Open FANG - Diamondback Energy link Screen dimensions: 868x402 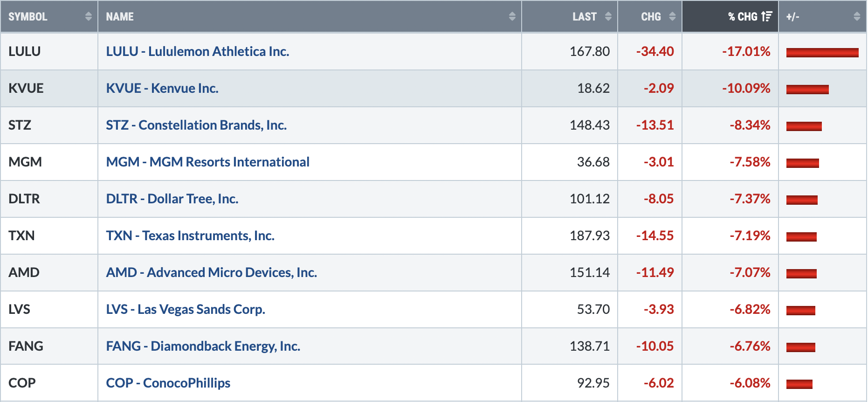pyautogui.click(x=203, y=346)
